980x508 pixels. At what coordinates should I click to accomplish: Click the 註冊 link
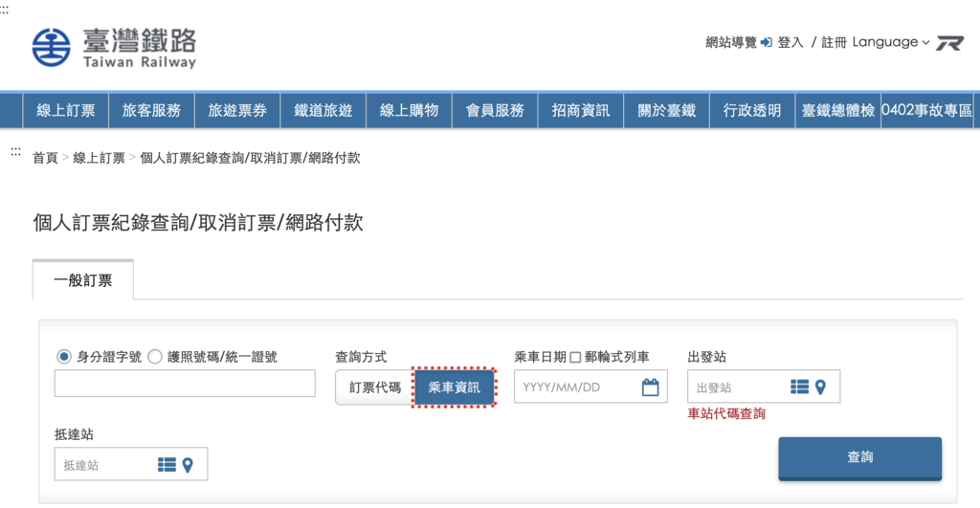point(834,42)
